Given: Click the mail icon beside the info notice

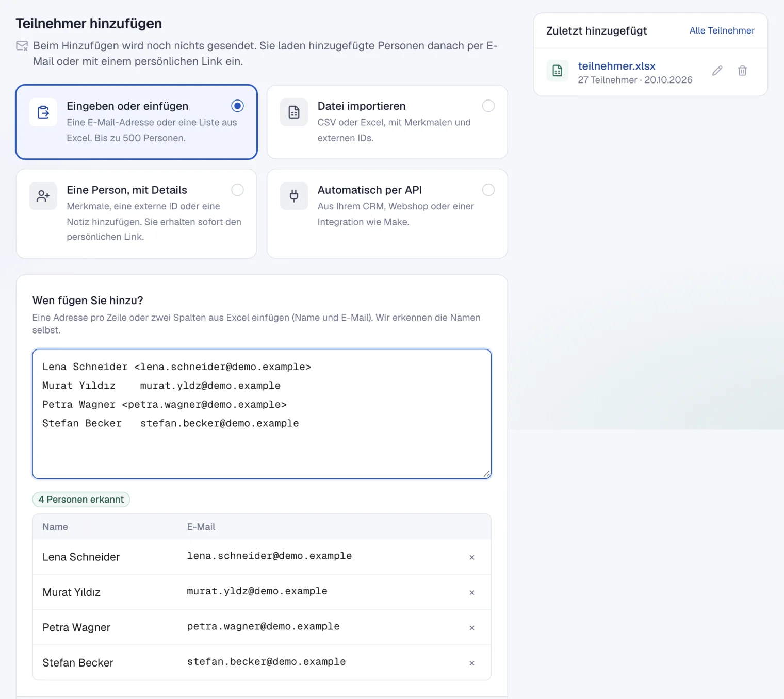Looking at the screenshot, I should click(22, 46).
